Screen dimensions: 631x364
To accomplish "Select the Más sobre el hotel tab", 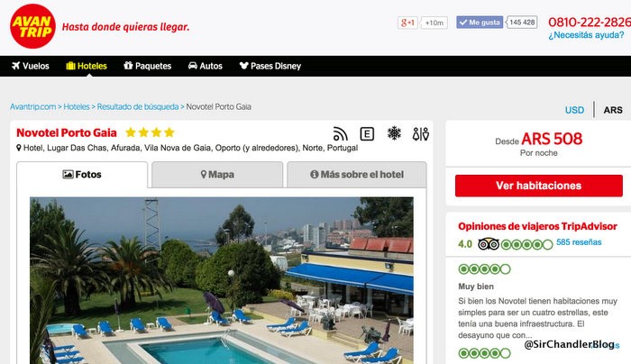I will (x=357, y=175).
